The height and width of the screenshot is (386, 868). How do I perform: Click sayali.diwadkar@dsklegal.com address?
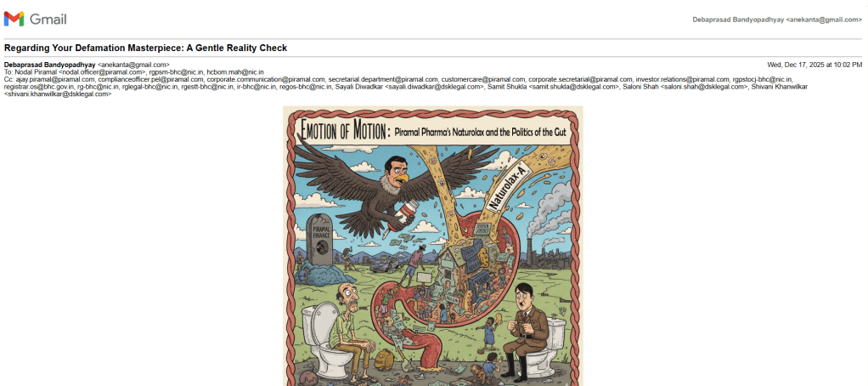pos(435,87)
